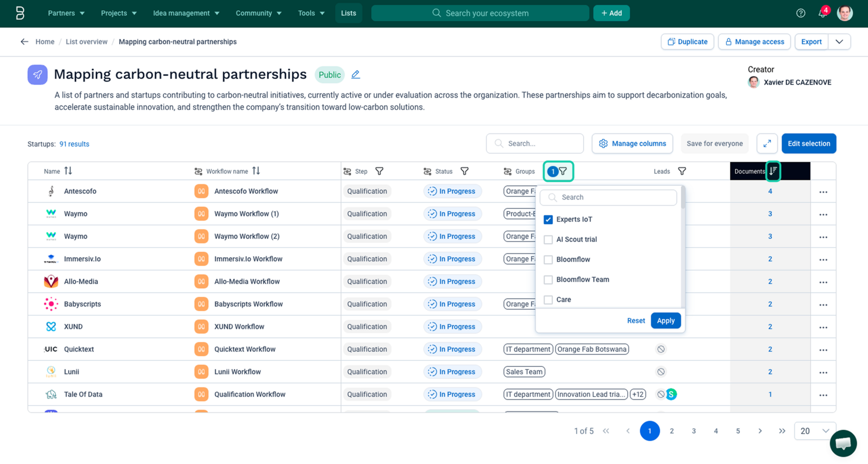
Task: Navigate to Home breadcrumb
Action: pyautogui.click(x=45, y=42)
